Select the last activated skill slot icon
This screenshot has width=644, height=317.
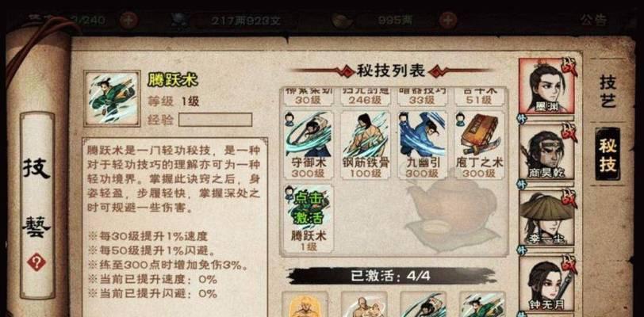point(482,304)
